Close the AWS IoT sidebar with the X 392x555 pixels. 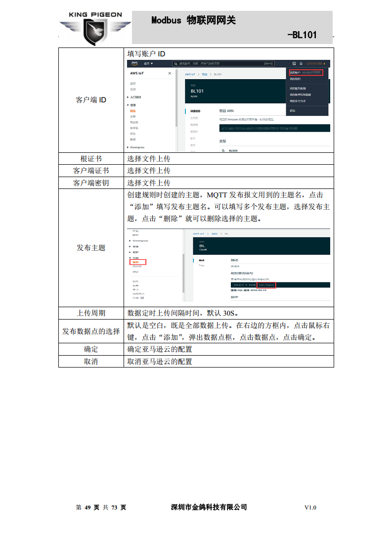coord(170,73)
